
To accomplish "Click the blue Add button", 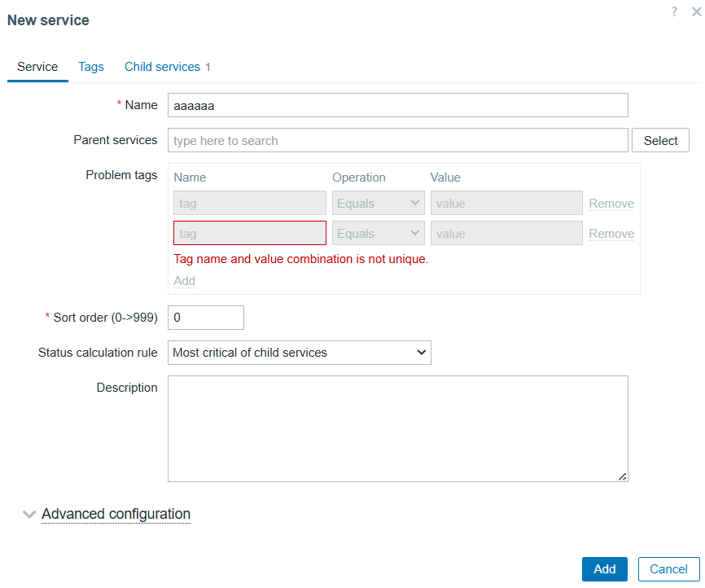I will 604,569.
